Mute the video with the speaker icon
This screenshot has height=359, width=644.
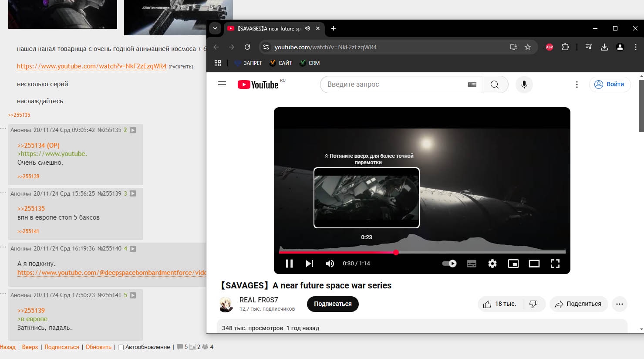330,264
